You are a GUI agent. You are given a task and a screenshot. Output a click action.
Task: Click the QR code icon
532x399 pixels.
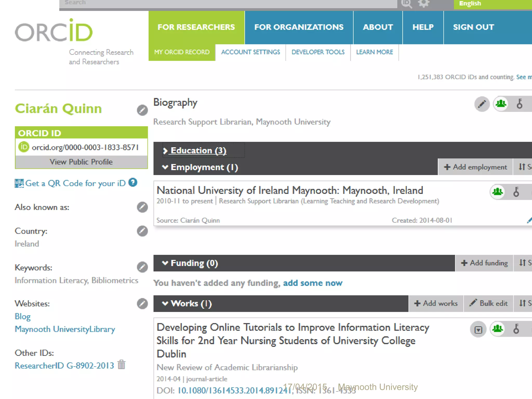tap(19, 183)
